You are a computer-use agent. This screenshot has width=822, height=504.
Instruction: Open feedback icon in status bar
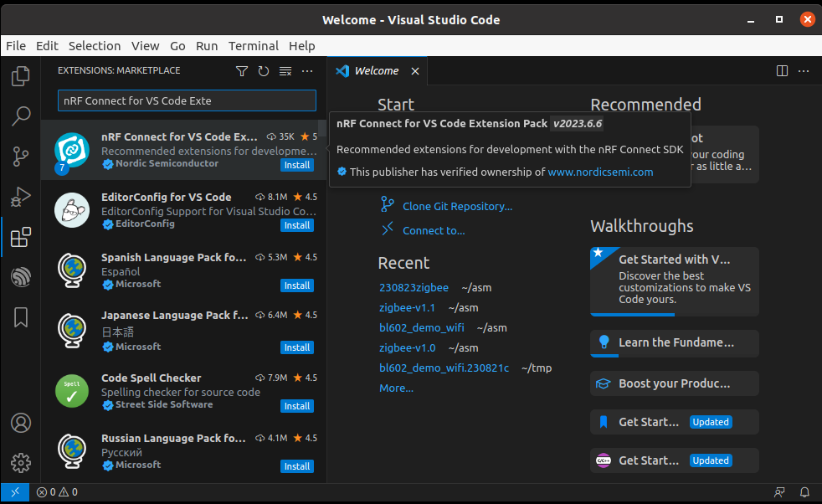[x=779, y=492]
